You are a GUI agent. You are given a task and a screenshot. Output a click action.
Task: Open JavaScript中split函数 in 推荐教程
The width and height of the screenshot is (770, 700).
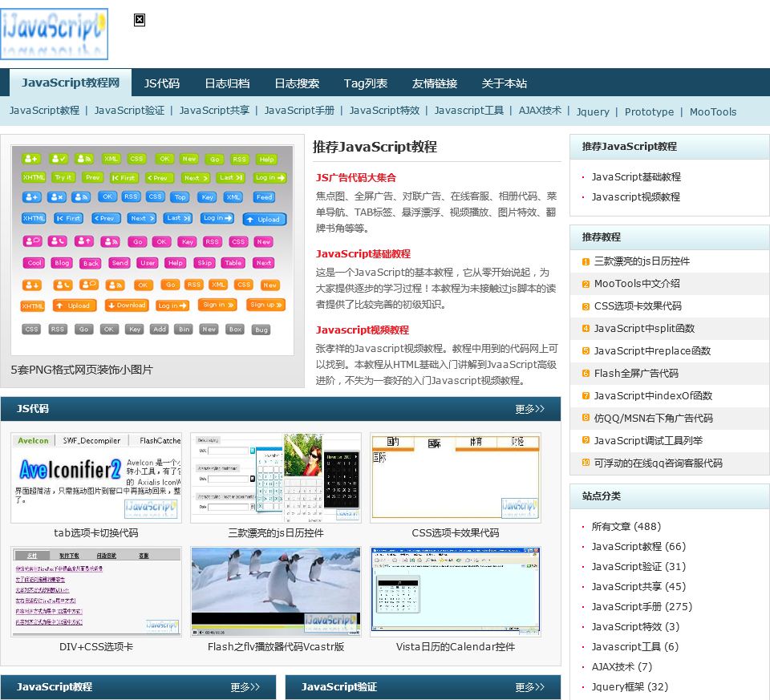644,329
